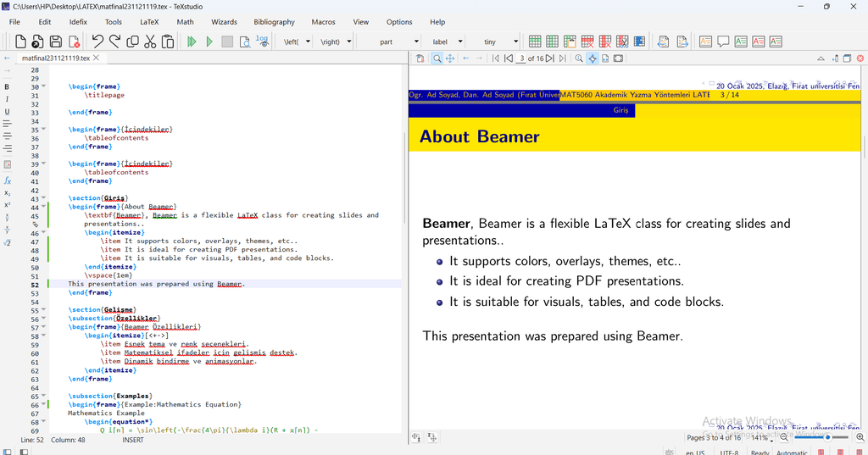Align table columns with the blue table icon

coord(639,42)
